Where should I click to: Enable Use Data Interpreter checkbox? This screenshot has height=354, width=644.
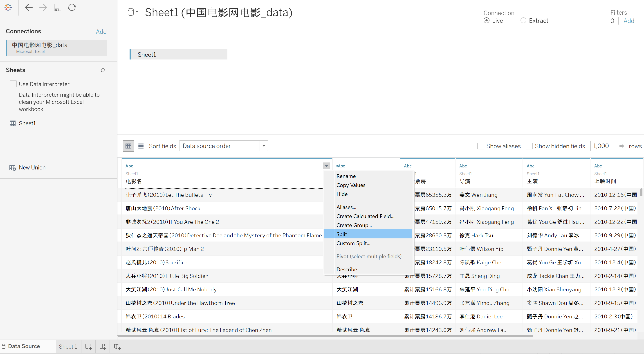coord(13,84)
